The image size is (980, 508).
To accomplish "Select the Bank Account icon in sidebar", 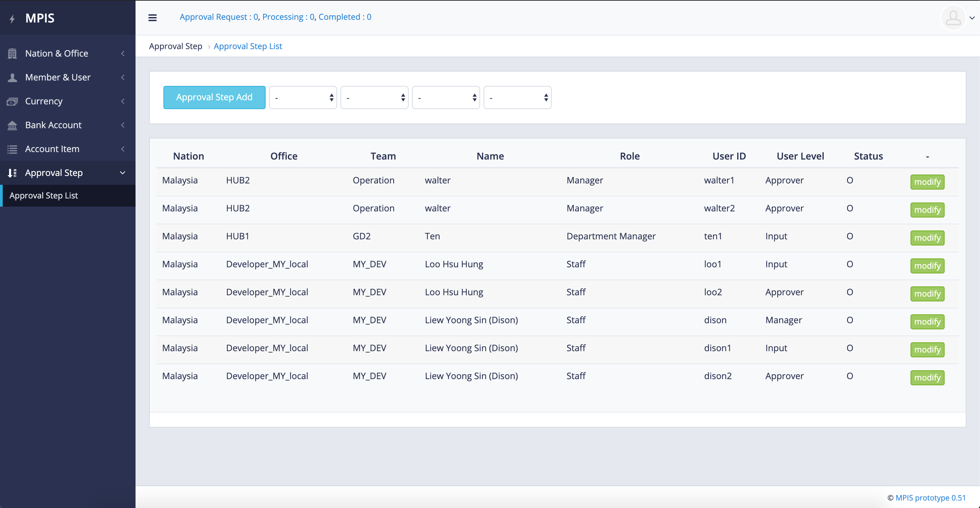I will [x=13, y=125].
